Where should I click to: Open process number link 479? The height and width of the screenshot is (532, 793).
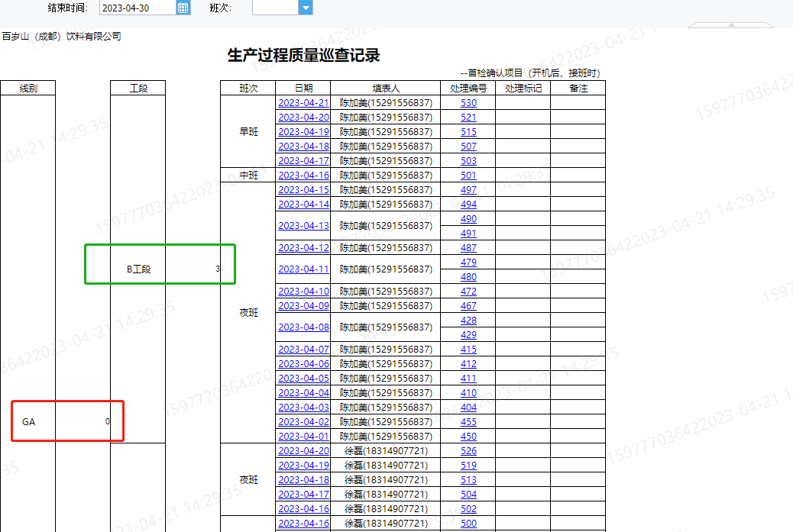468,263
